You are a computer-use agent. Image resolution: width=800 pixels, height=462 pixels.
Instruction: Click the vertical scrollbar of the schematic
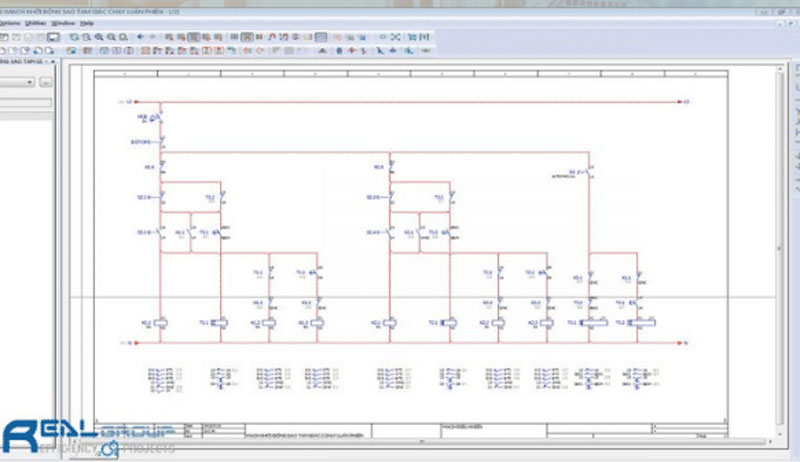[780, 249]
